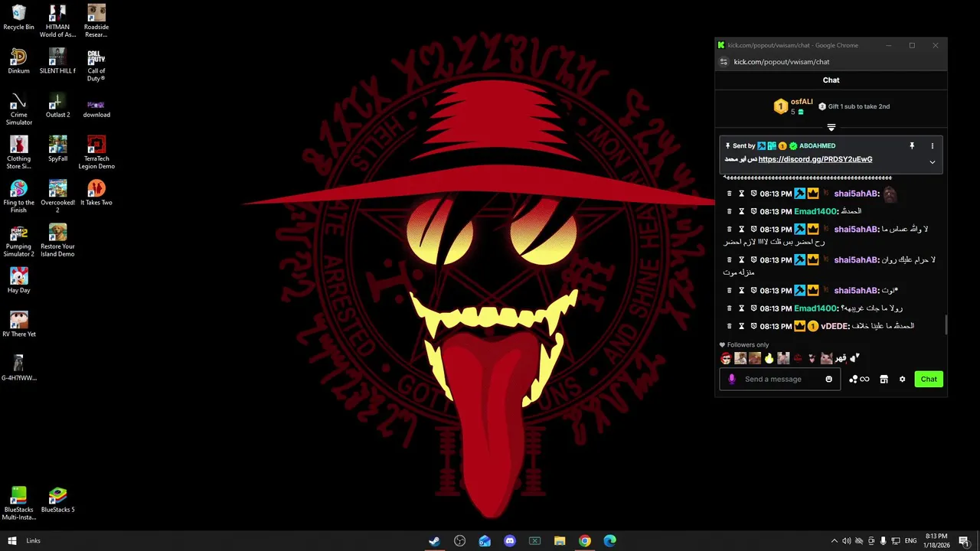The image size is (980, 551).
Task: Select BlueStacks Multi-Instance desktop icon
Action: pyautogui.click(x=19, y=504)
